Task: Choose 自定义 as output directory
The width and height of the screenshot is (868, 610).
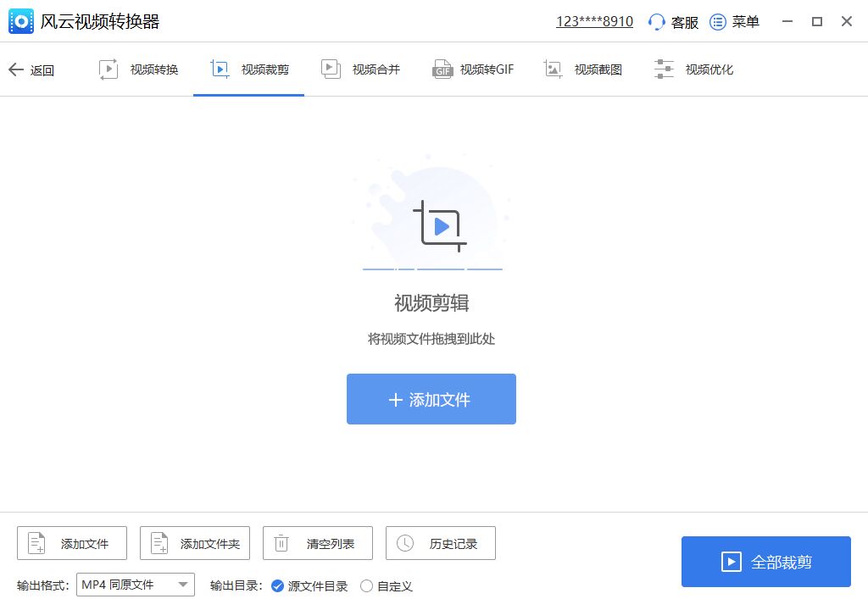Action: click(x=366, y=585)
